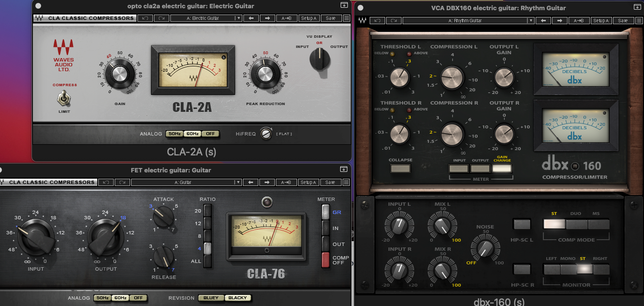Viewport: 644px width, 306px height.
Task: Set CLA-76 Analog to 50Hz
Action: pos(102,298)
